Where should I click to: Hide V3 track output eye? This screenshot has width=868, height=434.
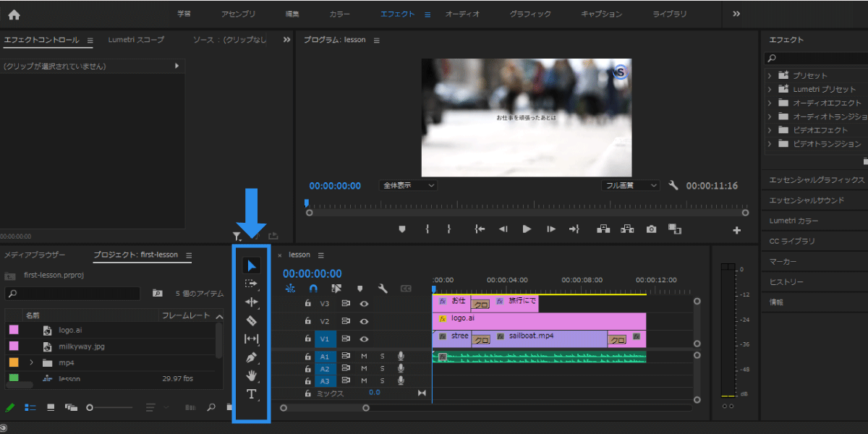click(365, 304)
